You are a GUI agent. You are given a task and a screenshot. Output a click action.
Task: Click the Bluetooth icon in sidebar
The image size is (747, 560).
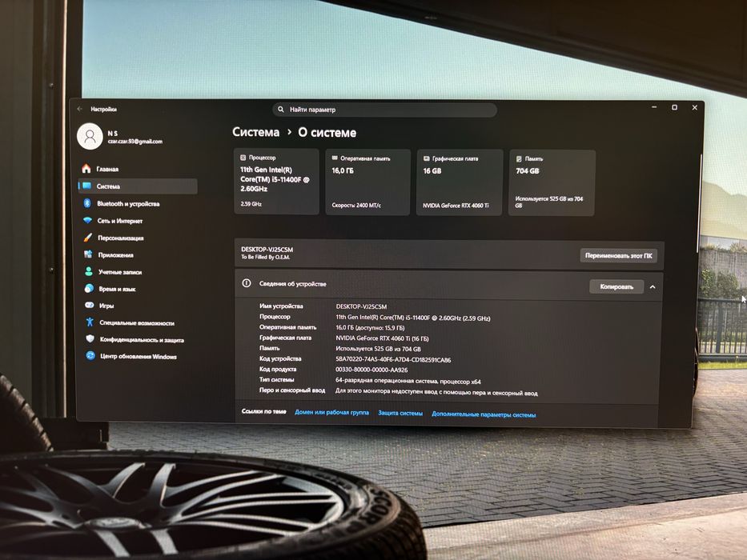(87, 203)
